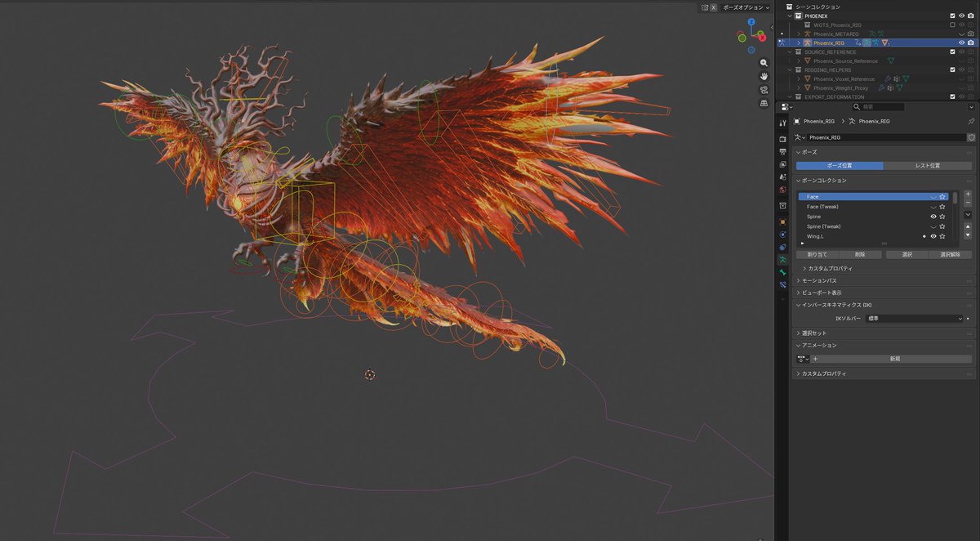Click the properties search field
Viewport: 980px width, 541px height.
point(878,107)
